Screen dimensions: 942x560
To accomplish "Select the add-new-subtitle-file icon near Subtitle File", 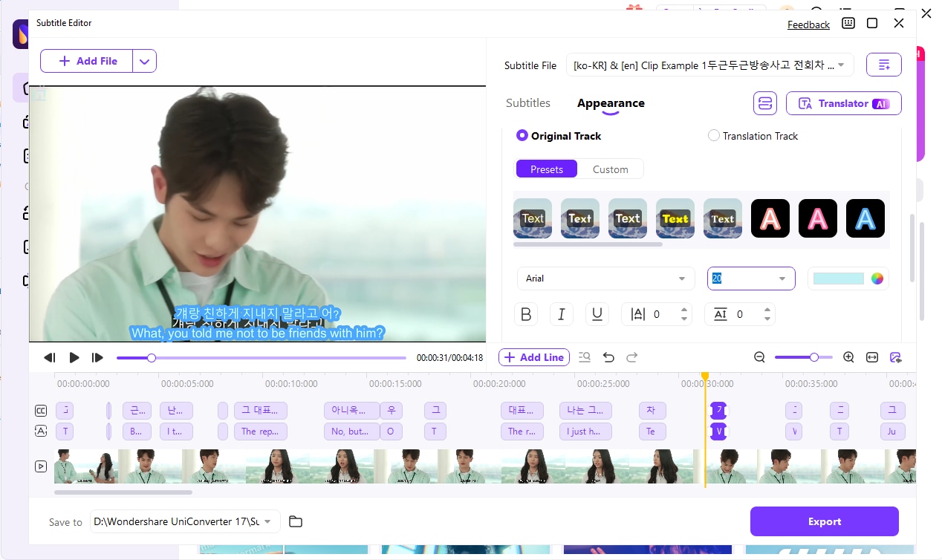I will point(883,65).
